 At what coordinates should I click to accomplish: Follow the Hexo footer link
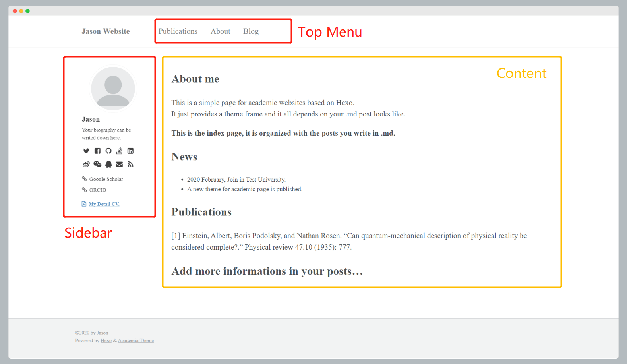(x=106, y=341)
